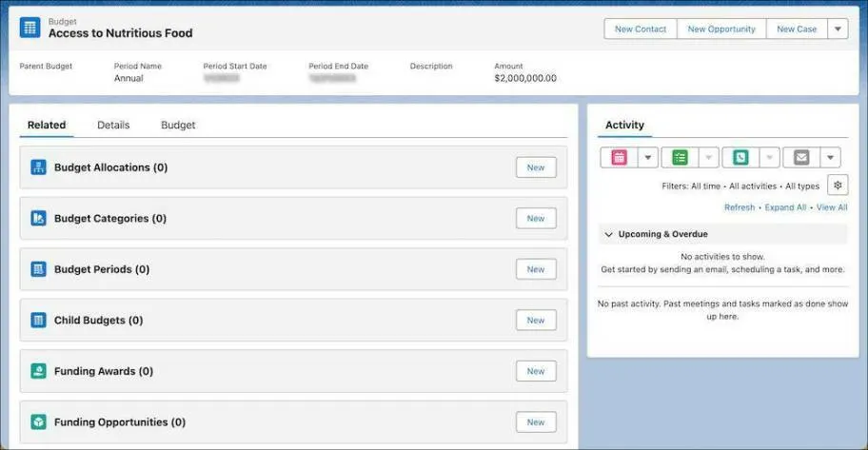The height and width of the screenshot is (450, 868).
Task: Click the Period End Date label
Action: click(x=338, y=66)
